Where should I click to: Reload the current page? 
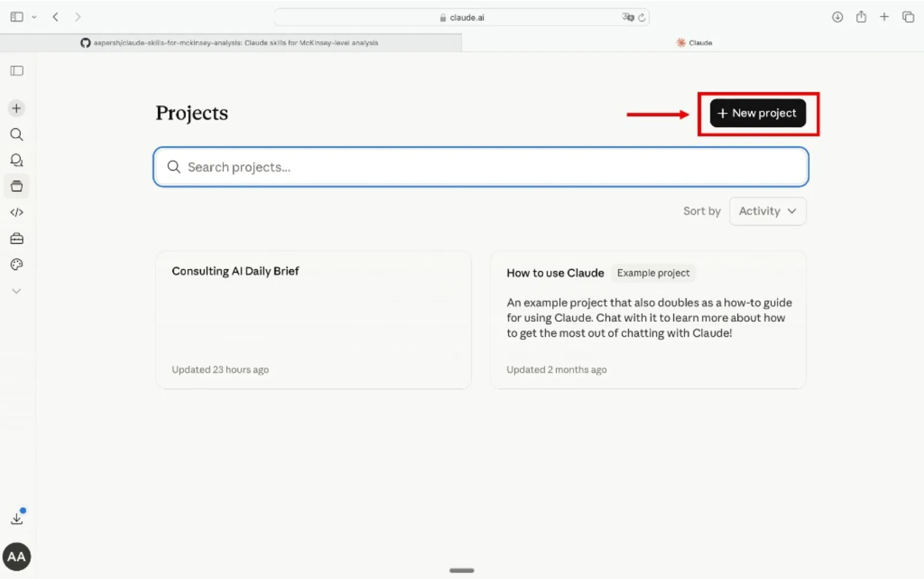coord(641,17)
